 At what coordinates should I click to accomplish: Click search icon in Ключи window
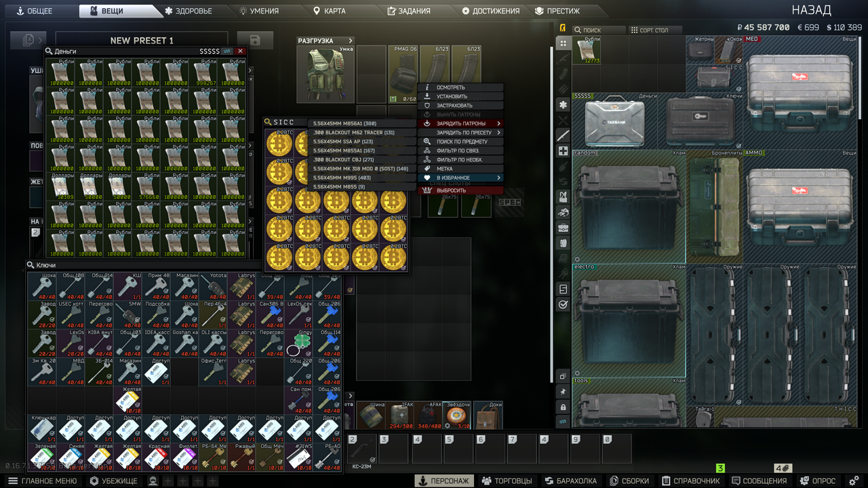click(x=31, y=265)
